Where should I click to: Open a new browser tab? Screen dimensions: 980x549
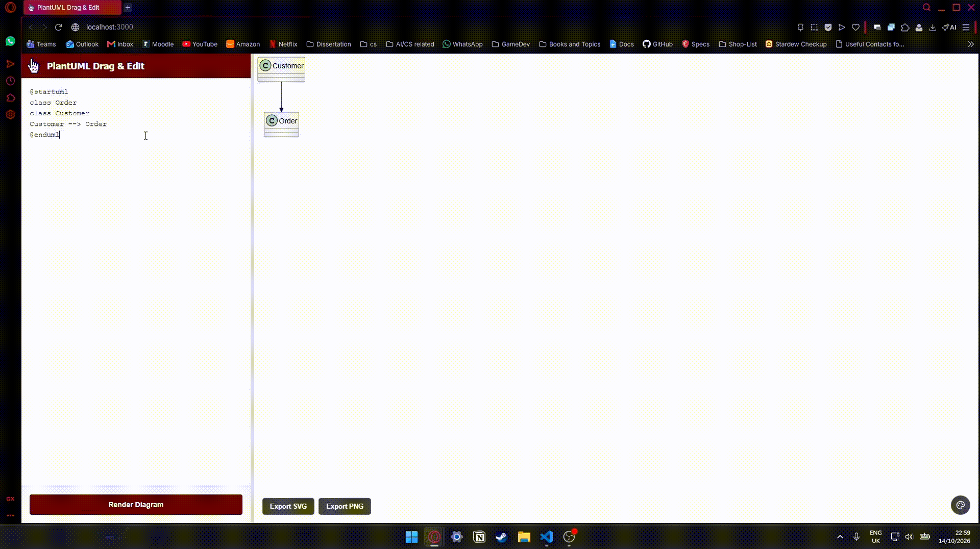(128, 8)
